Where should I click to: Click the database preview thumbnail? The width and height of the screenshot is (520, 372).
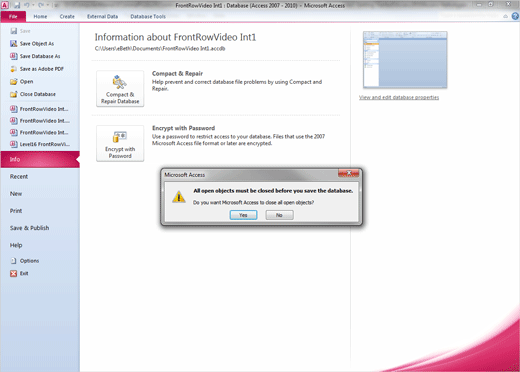405,60
